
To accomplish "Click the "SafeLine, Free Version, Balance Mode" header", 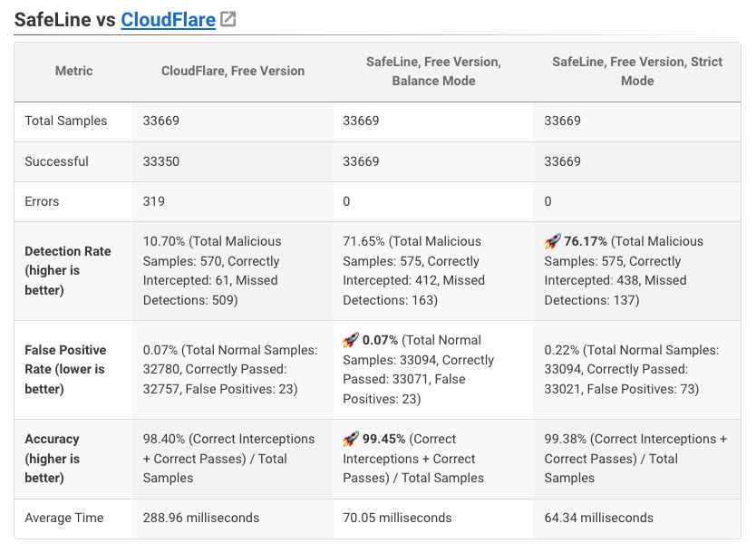I will click(433, 71).
